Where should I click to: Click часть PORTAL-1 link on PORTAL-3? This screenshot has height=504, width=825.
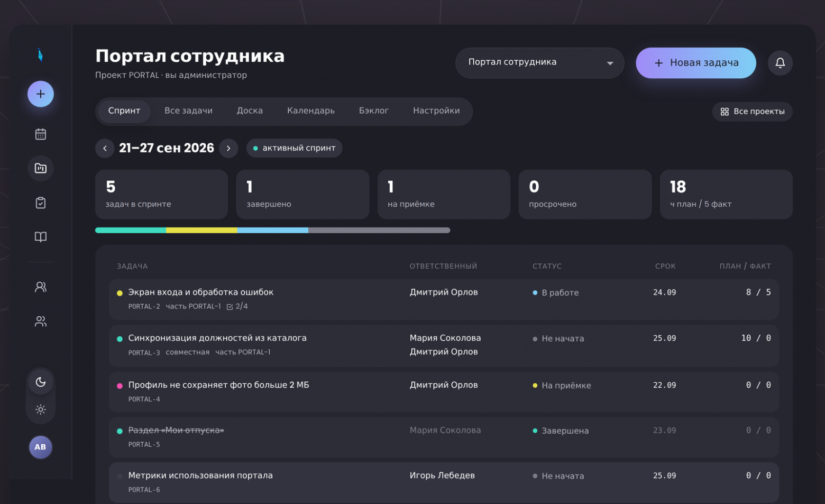click(x=243, y=352)
